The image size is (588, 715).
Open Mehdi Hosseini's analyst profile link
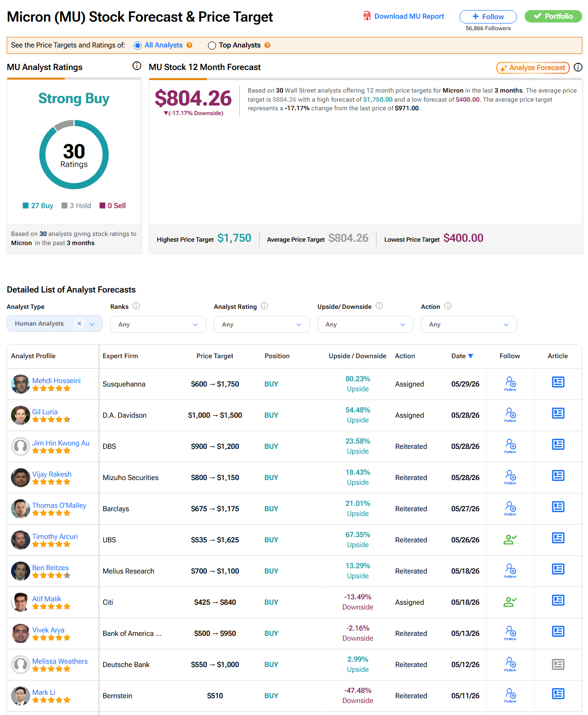[x=56, y=381]
